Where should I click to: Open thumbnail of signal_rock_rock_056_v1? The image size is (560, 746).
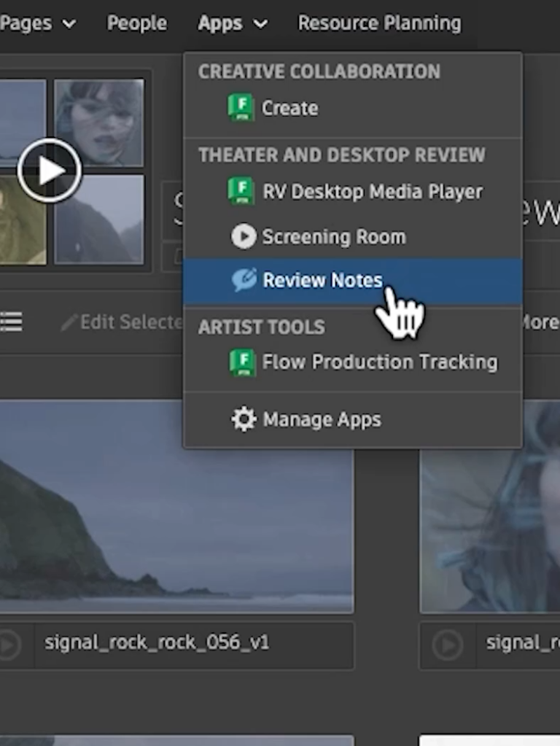click(x=176, y=507)
